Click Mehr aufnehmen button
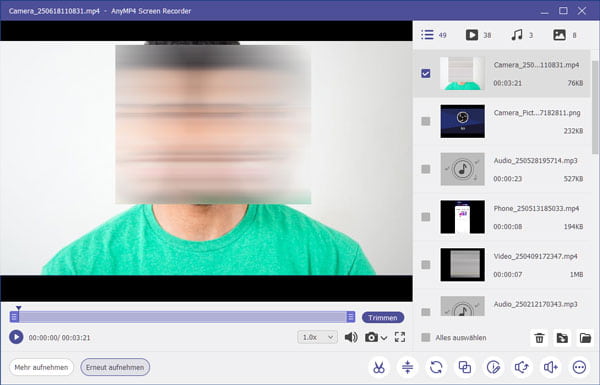The image size is (600, 385). click(41, 367)
